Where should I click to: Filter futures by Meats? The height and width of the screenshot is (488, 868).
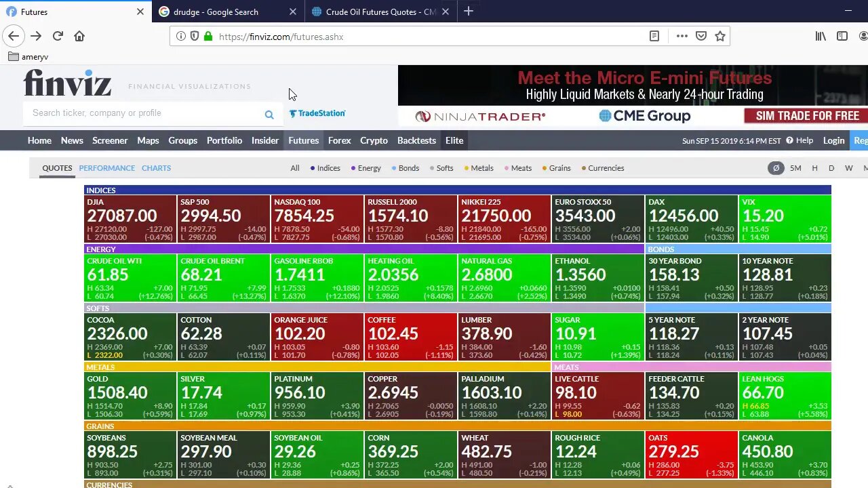(x=518, y=168)
